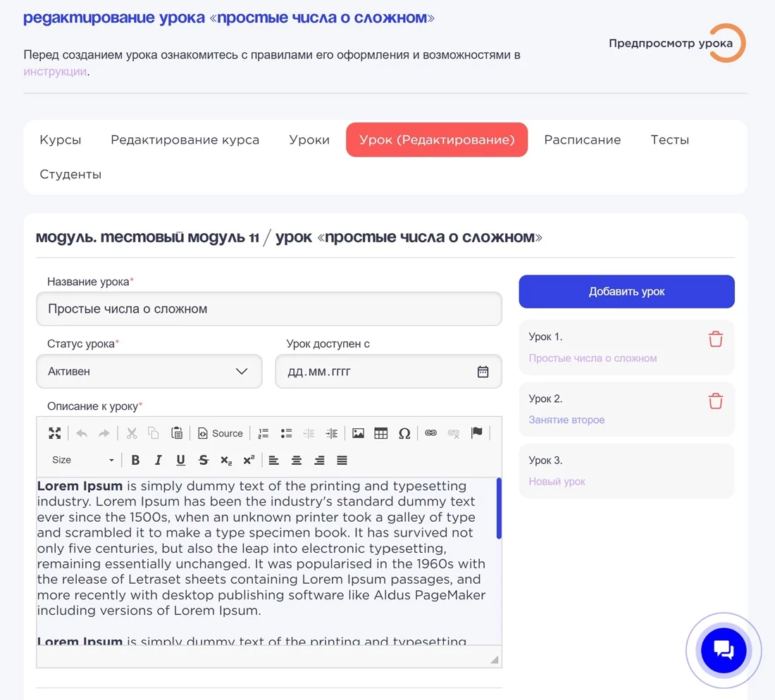This screenshot has height=700, width=775.
Task: Go to the Тесты tab
Action: click(x=669, y=139)
